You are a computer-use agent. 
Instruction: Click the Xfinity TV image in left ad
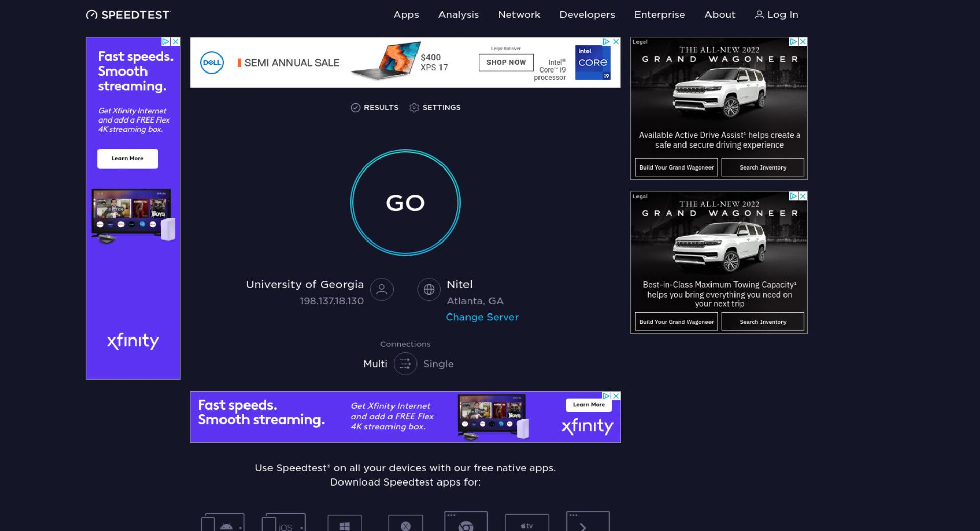[x=133, y=216]
